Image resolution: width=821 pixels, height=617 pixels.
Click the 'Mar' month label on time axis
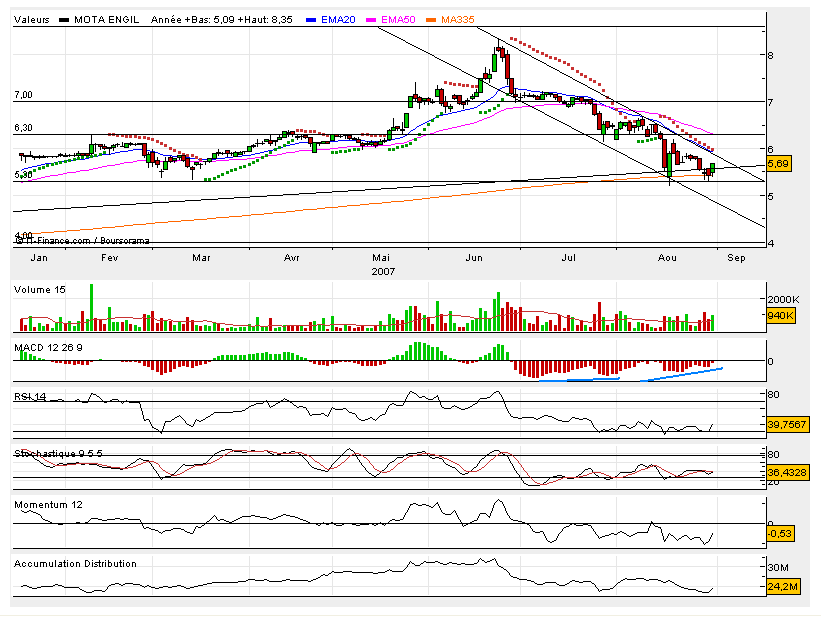pos(201,258)
